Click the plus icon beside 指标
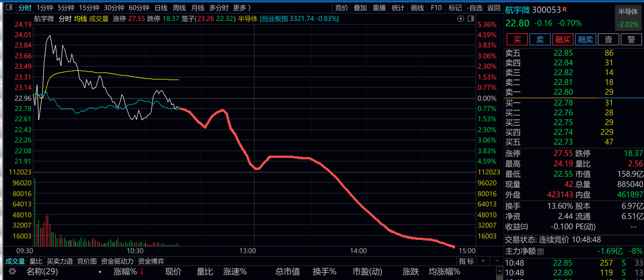Screen dimensions: 644x280 click(x=483, y=261)
